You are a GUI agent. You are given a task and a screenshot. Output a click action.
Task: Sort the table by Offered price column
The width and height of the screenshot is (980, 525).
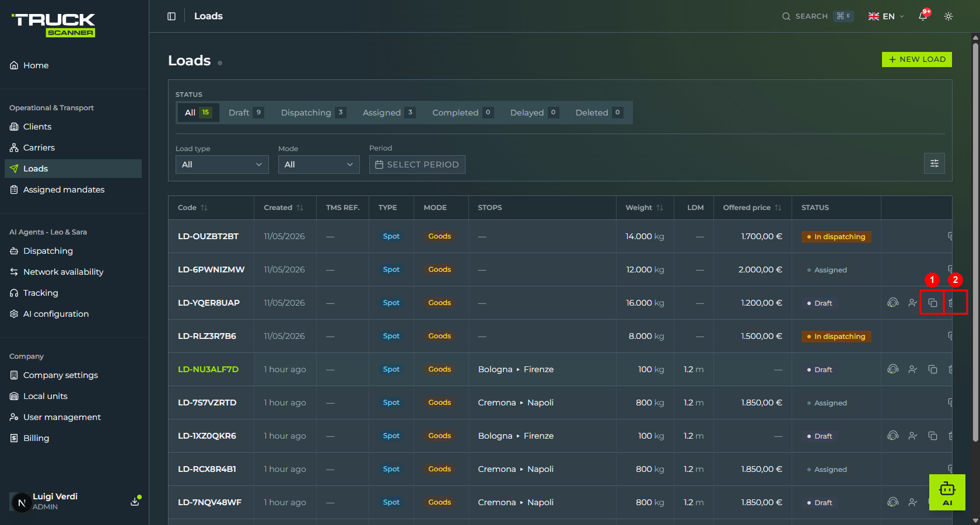pyautogui.click(x=752, y=208)
